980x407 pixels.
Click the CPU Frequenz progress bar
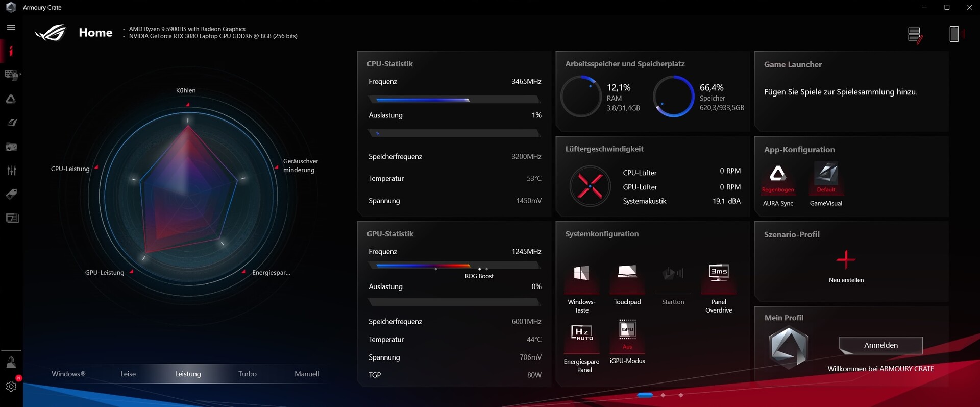click(454, 100)
